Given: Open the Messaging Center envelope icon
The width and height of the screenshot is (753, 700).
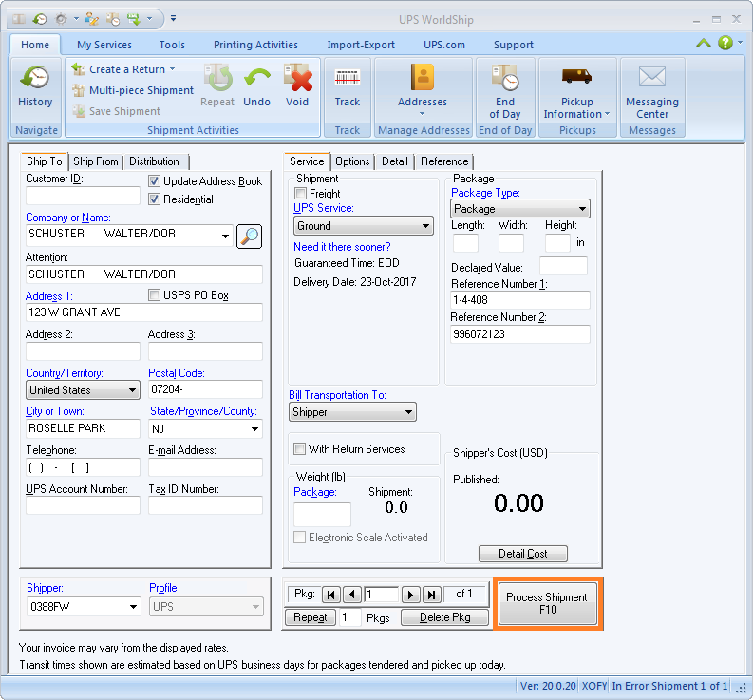Looking at the screenshot, I should (x=652, y=77).
